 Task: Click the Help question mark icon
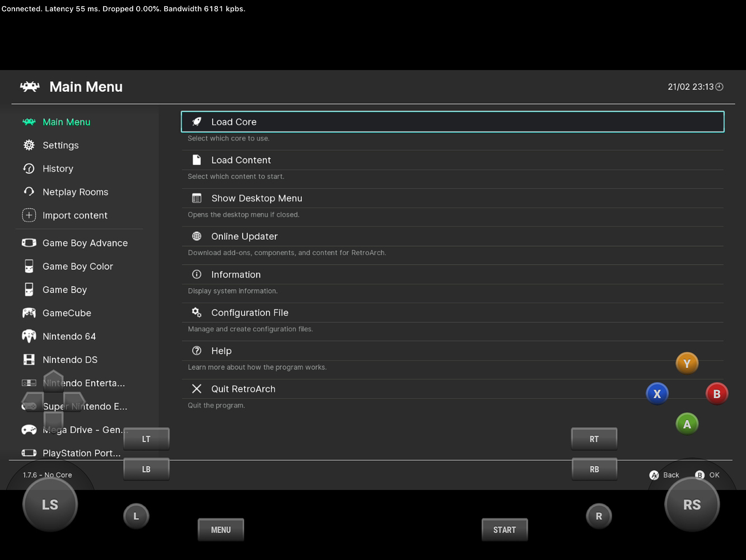tap(197, 350)
